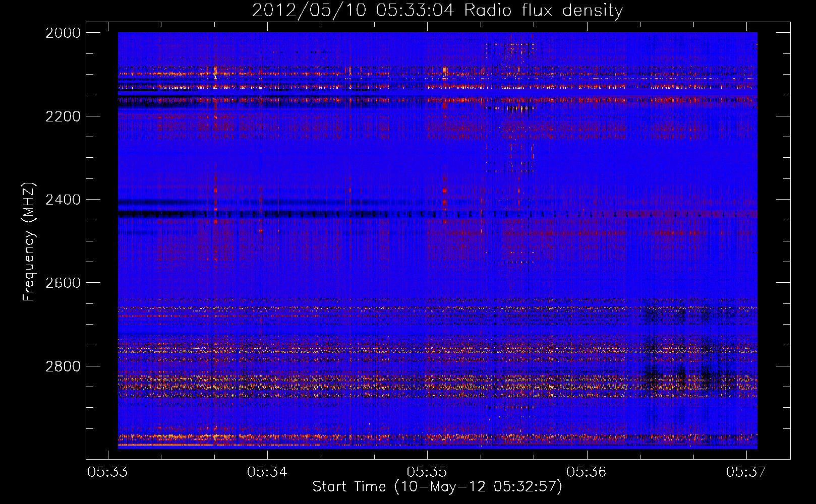Click the 2800 frequency tick label
This screenshot has width=816, height=504.
coord(63,366)
